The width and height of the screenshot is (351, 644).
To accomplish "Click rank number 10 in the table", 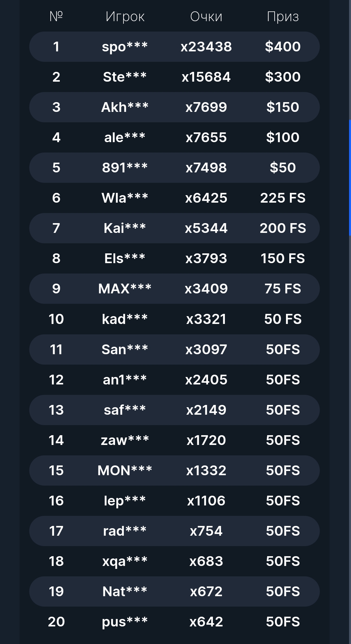I will (56, 319).
